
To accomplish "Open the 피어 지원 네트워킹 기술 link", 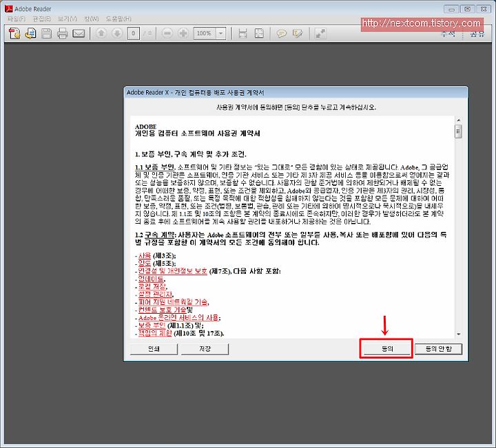I will tap(173, 302).
